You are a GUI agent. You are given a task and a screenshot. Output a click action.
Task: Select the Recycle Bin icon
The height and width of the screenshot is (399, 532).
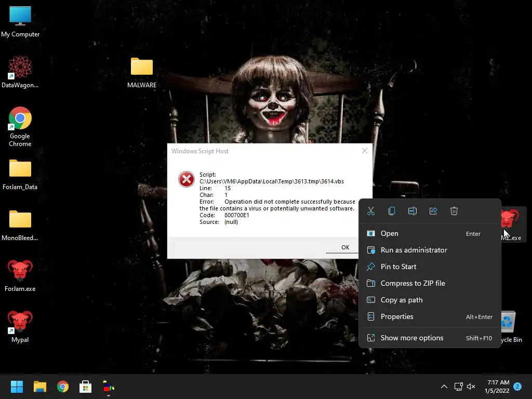coord(511,326)
